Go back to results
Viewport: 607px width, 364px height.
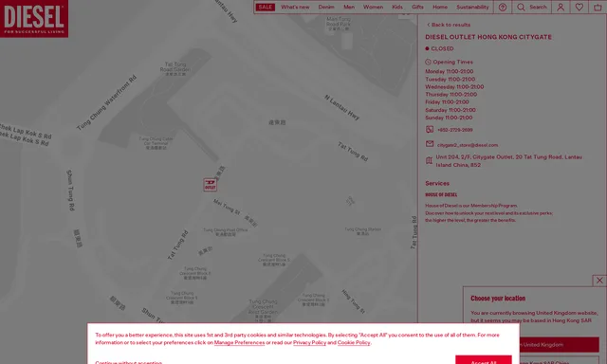click(x=449, y=25)
